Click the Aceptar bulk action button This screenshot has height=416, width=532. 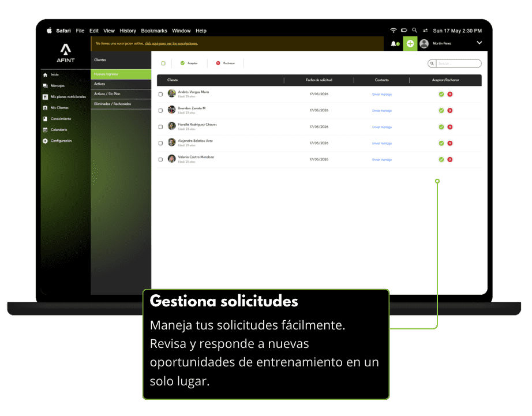(x=189, y=63)
